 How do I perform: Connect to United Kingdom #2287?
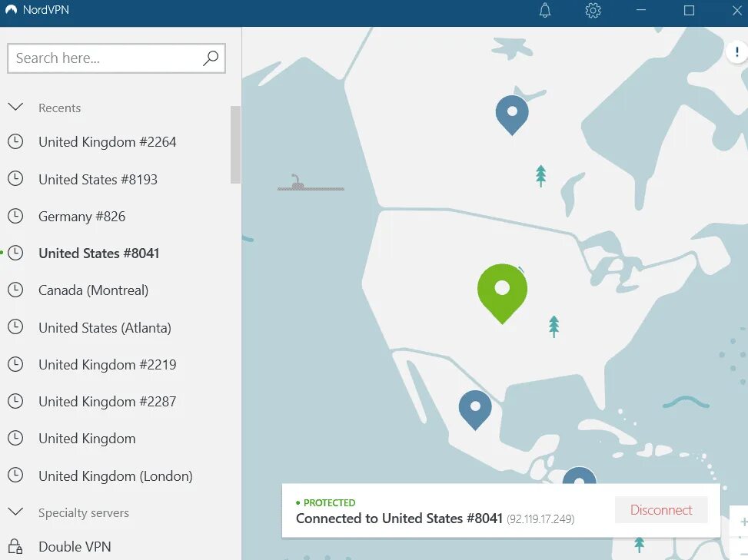click(x=108, y=402)
